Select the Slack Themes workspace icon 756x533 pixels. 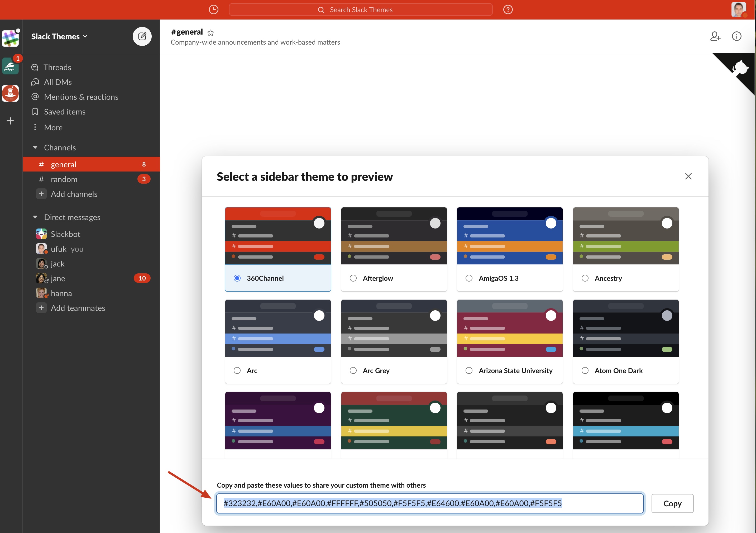(x=10, y=38)
